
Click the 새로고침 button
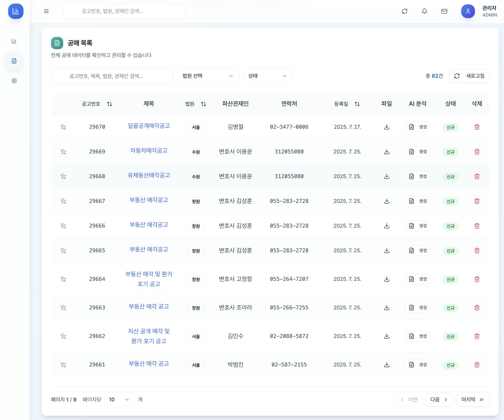469,76
